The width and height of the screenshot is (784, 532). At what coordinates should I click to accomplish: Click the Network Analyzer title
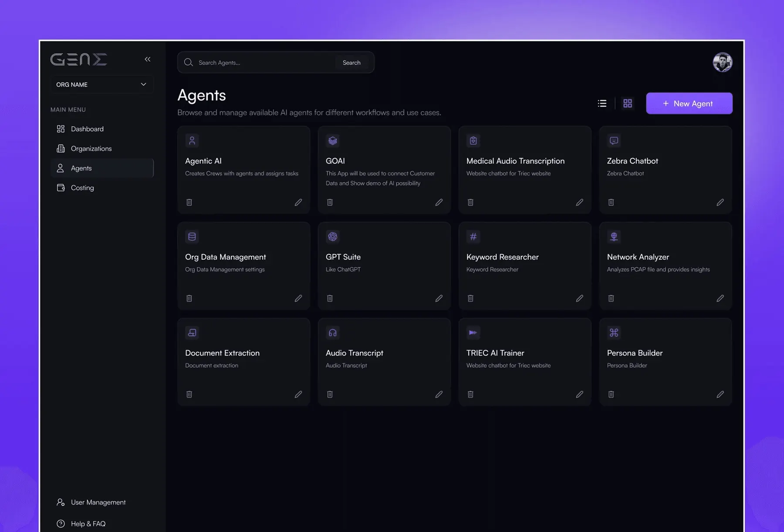(x=638, y=257)
